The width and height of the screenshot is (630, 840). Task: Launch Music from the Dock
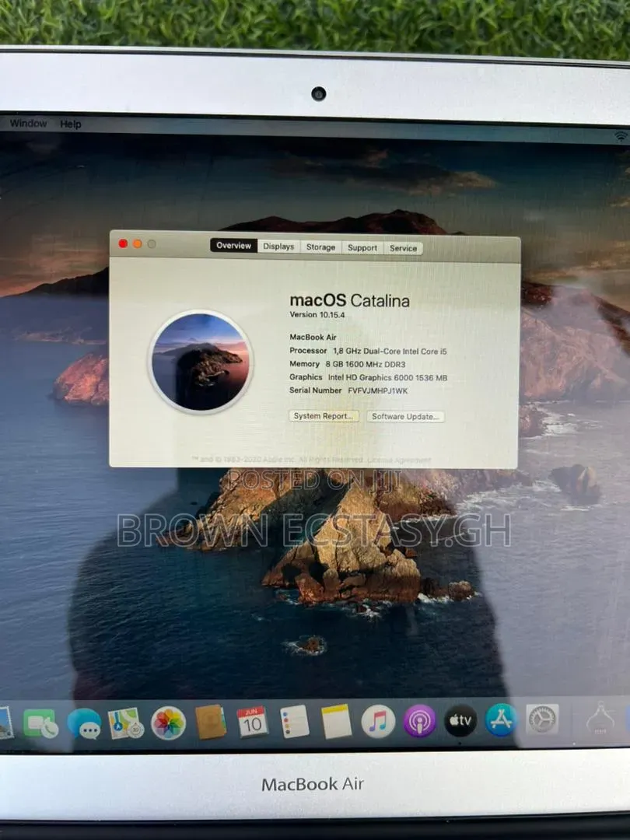(x=378, y=721)
